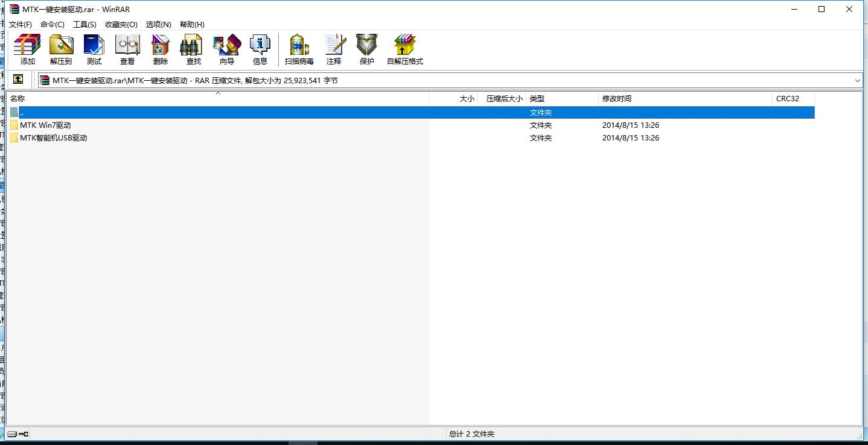Sort by 压缩后大小 column header
Image resolution: width=868 pixels, height=445 pixels.
point(502,98)
